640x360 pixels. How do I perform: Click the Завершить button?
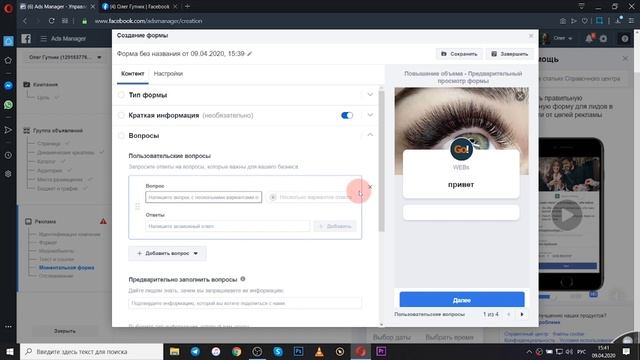510,54
